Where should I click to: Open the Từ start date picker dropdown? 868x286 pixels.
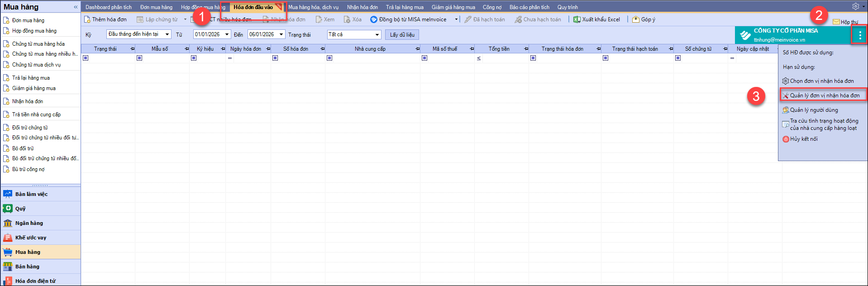pyautogui.click(x=227, y=34)
